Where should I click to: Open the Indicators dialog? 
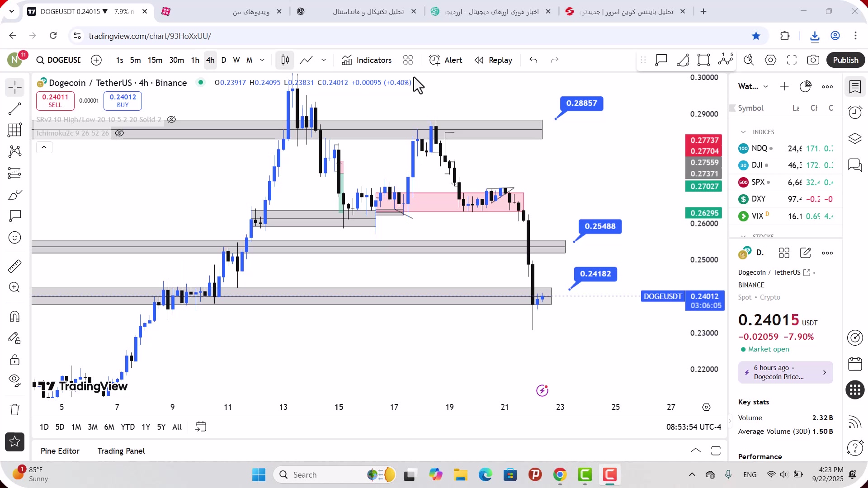[367, 60]
